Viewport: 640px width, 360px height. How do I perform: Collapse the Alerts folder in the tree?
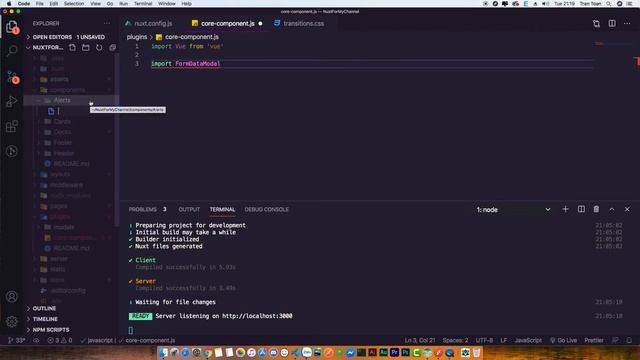(x=61, y=100)
